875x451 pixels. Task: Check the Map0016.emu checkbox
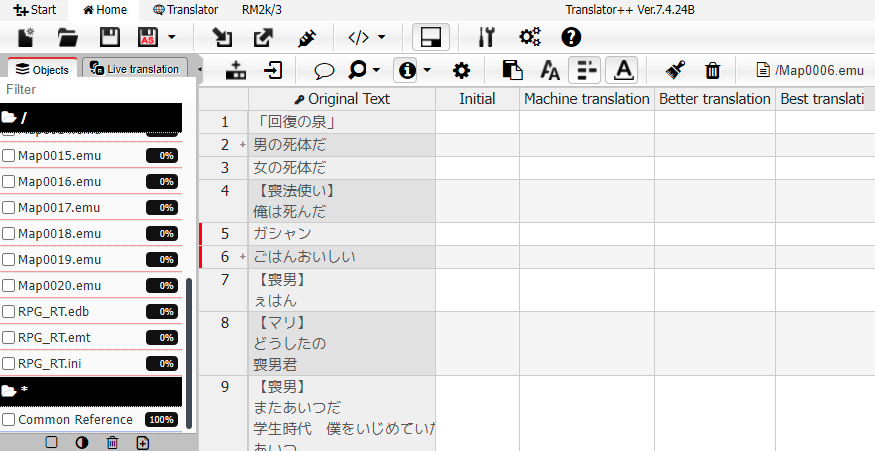click(8, 181)
